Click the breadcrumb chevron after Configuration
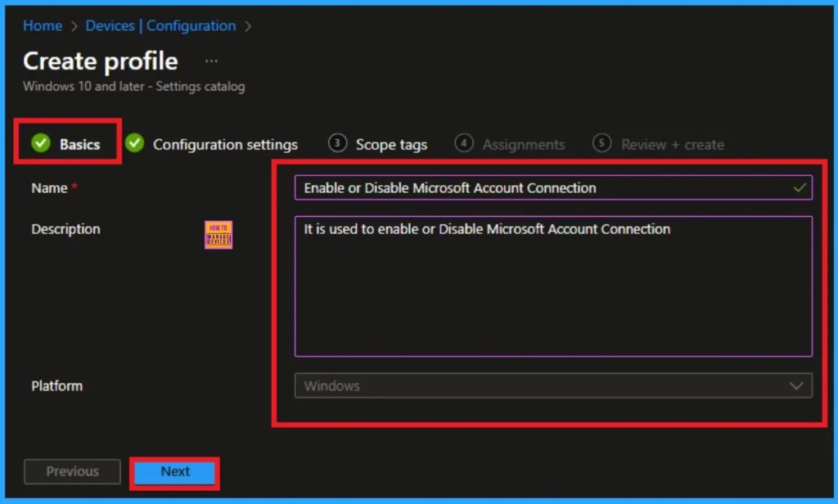Screen dimensions: 838x504 click(x=247, y=26)
